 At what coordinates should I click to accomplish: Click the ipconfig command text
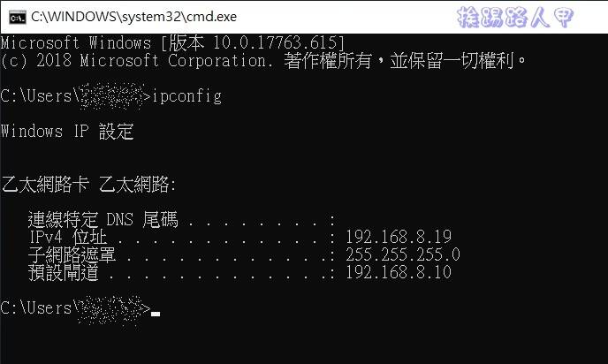(186, 96)
